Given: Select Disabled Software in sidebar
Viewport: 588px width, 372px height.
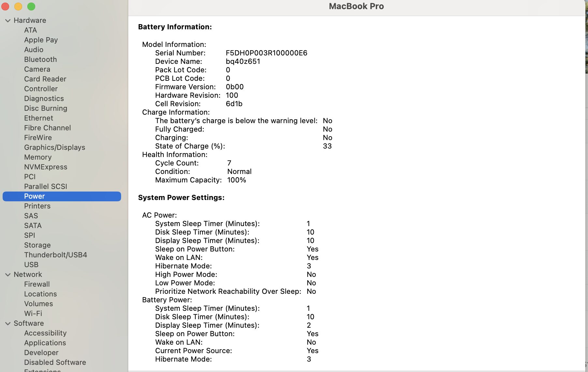Looking at the screenshot, I should pyautogui.click(x=55, y=362).
